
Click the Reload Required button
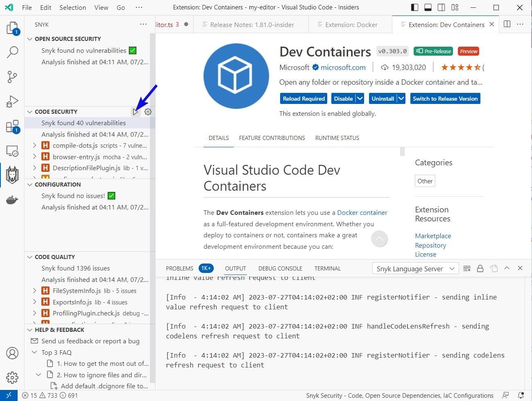[x=304, y=99]
